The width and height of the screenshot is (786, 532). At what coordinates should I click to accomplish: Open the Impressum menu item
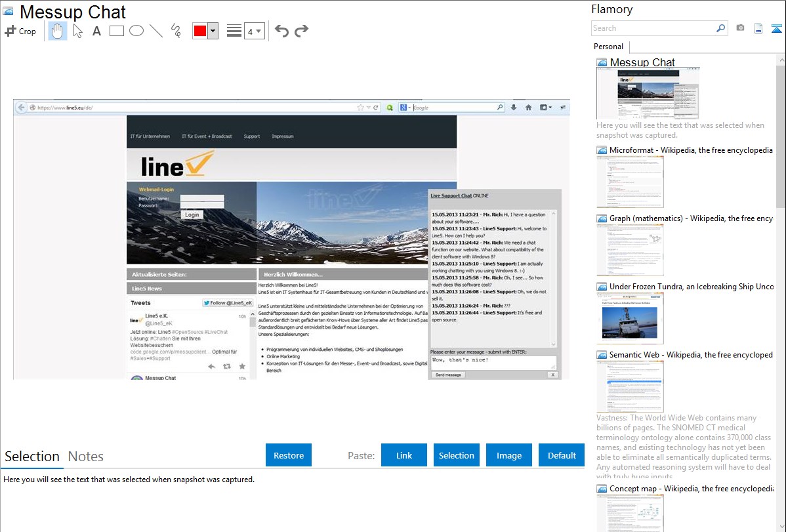pyautogui.click(x=283, y=136)
